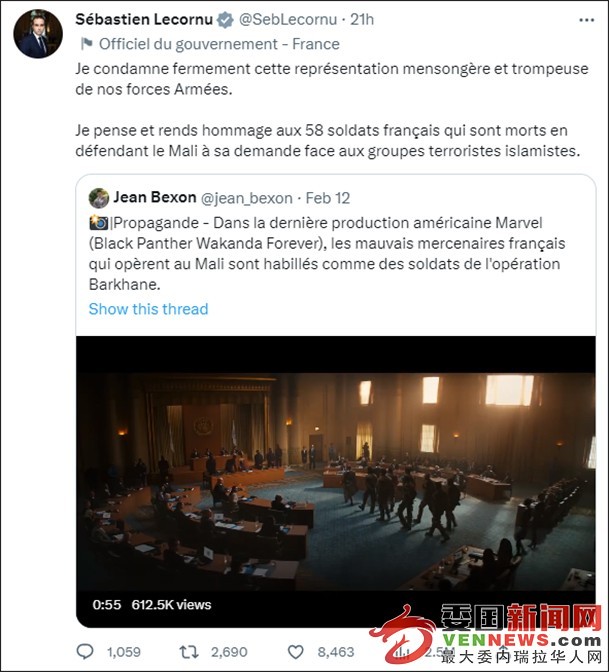The width and height of the screenshot is (609, 672).
Task: Click Show this thread link
Action: tap(148, 309)
